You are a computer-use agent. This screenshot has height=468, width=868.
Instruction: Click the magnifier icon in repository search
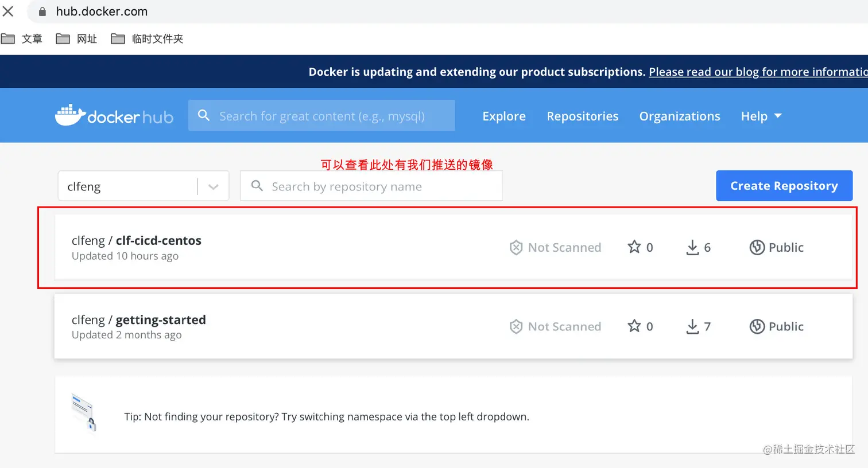pos(257,186)
